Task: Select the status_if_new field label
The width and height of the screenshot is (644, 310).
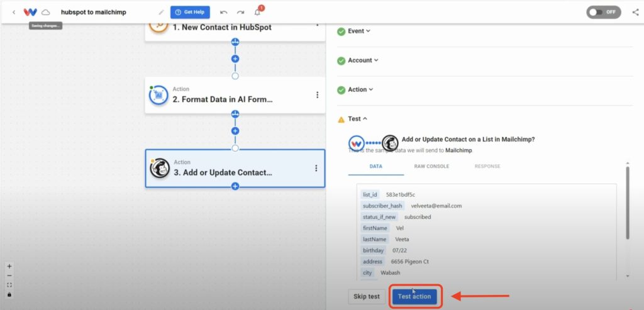Action: (x=379, y=217)
